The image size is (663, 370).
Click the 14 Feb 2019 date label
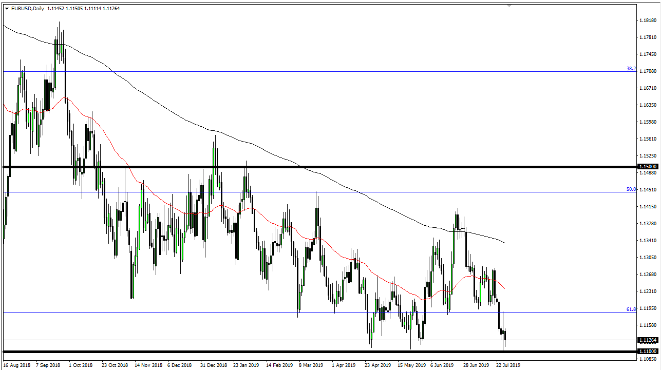tap(279, 365)
